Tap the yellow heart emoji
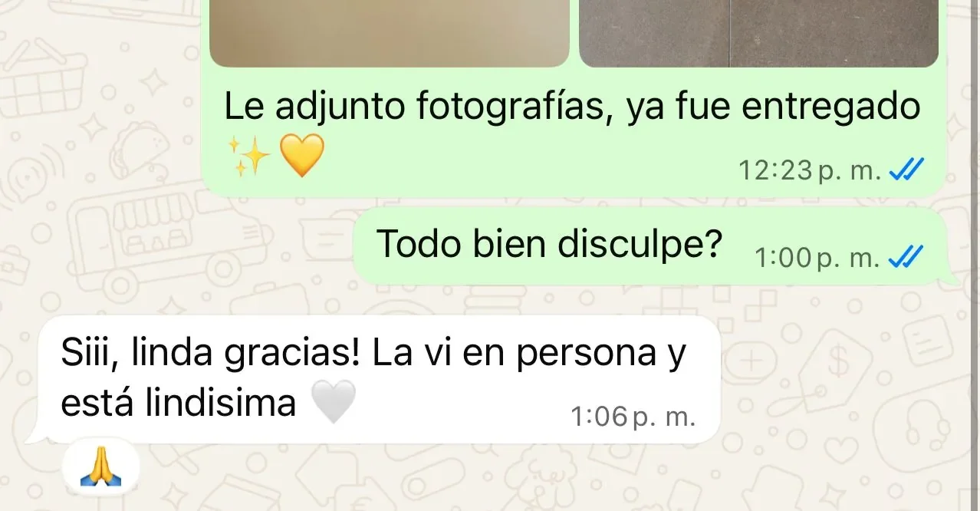 pyautogui.click(x=301, y=155)
